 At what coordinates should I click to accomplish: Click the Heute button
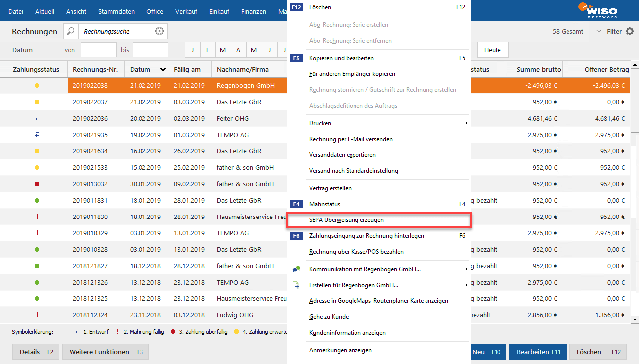pos(493,50)
